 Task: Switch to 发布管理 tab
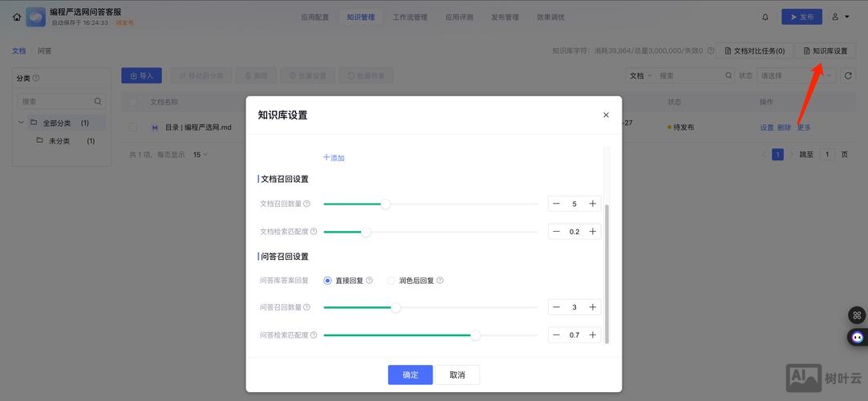(505, 17)
